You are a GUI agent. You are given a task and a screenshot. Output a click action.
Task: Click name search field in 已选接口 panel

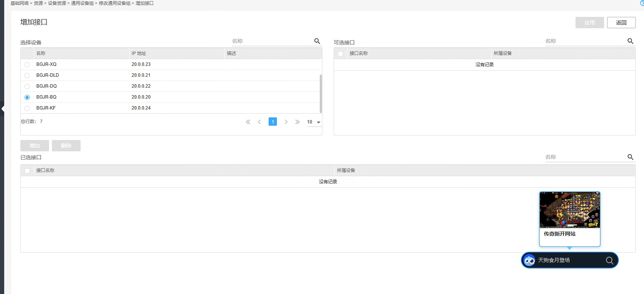584,157
